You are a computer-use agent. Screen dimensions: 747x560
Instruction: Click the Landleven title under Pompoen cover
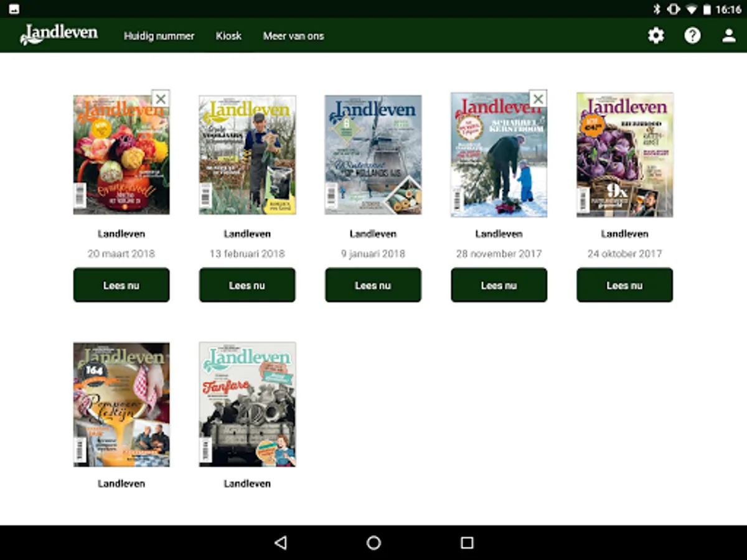(x=121, y=483)
